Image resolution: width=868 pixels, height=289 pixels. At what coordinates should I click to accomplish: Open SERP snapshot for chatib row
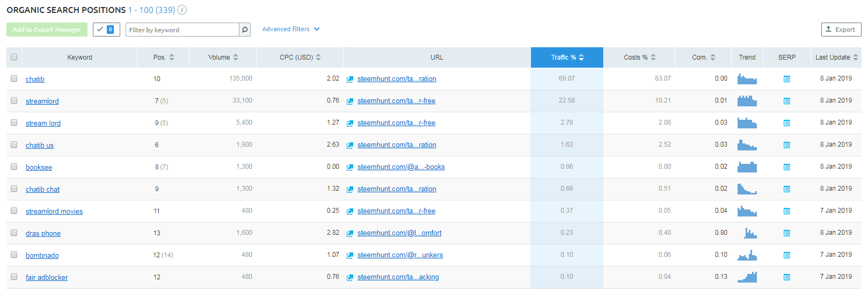click(x=786, y=79)
